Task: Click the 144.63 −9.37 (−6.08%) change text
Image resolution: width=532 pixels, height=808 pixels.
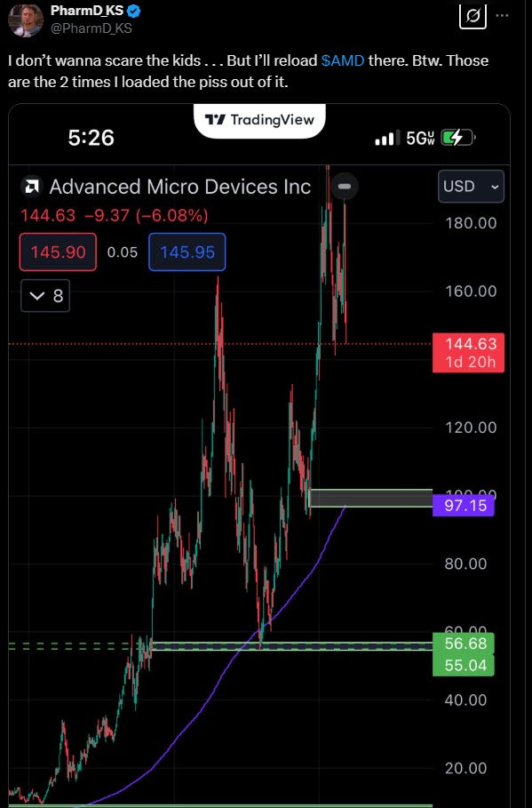Action: pos(115,215)
